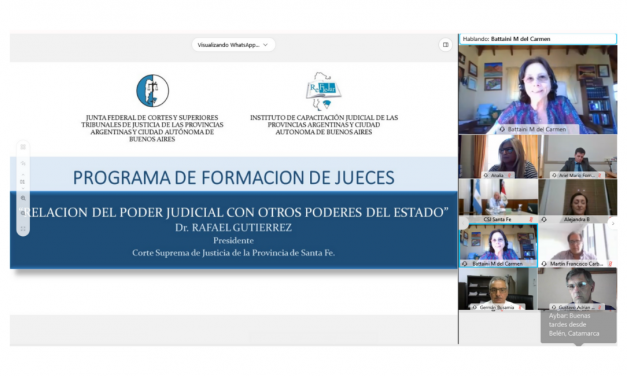Click audio icon beside Gustavo Adrian's name

coord(554,307)
